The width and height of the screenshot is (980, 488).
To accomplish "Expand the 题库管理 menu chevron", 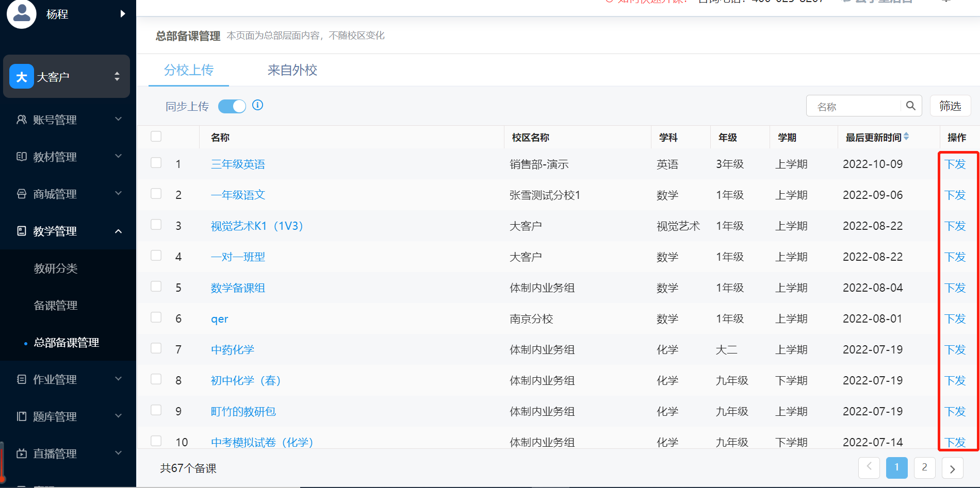I will pyautogui.click(x=118, y=416).
